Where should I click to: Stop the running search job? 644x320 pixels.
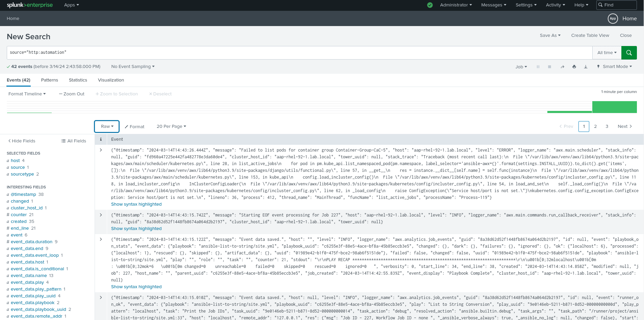click(549, 67)
